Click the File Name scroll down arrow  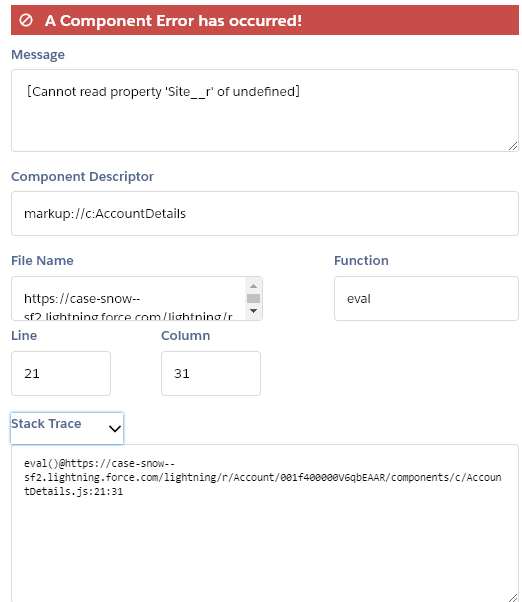[x=253, y=311]
